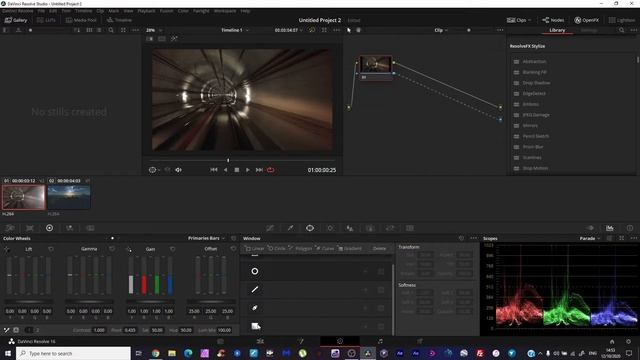Toggle the Lightbox view
Image resolution: width=640 pixels, height=360 pixels.
pyautogui.click(x=622, y=20)
